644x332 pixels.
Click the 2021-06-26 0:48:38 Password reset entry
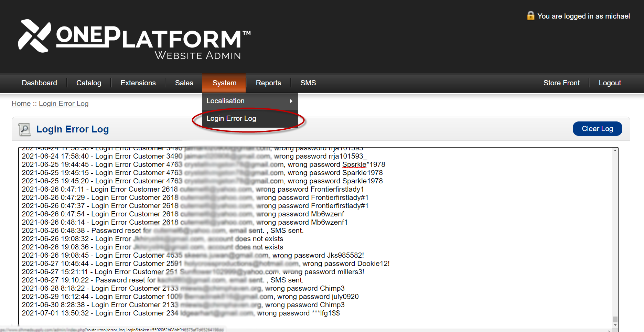[163, 231]
